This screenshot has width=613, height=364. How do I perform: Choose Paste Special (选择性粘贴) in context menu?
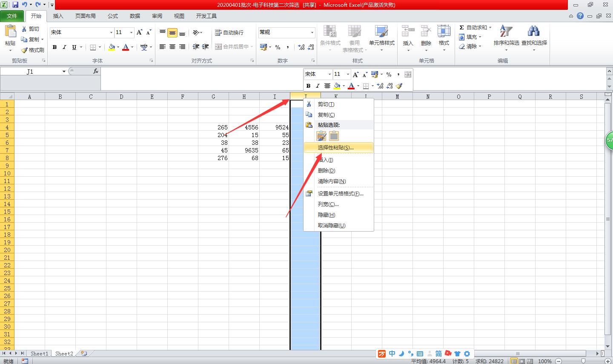338,148
